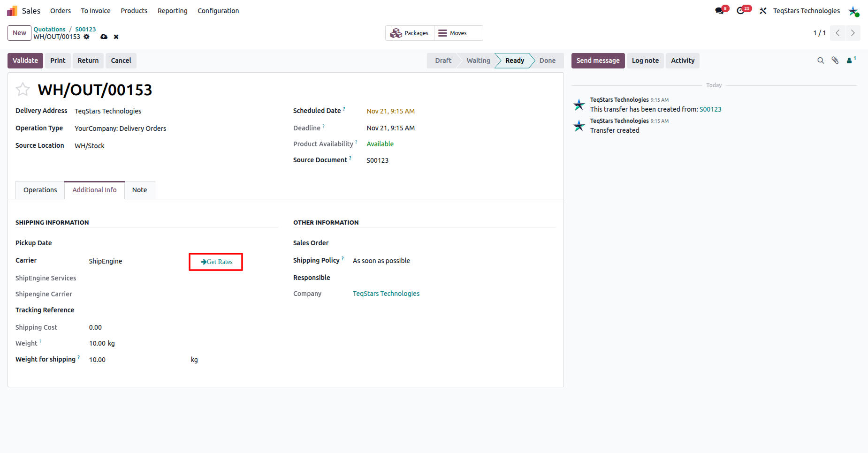868x453 pixels.
Task: Click the Validate button
Action: pyautogui.click(x=25, y=60)
